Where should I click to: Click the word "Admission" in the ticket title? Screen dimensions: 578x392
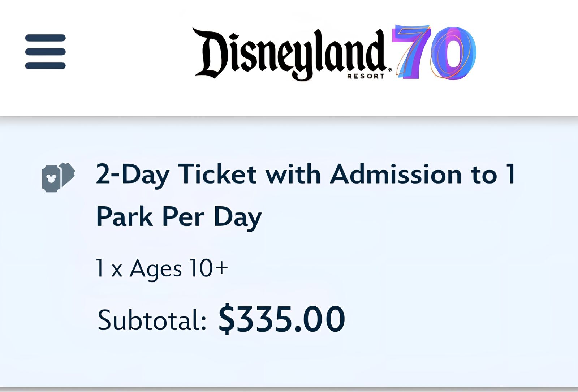396,175
